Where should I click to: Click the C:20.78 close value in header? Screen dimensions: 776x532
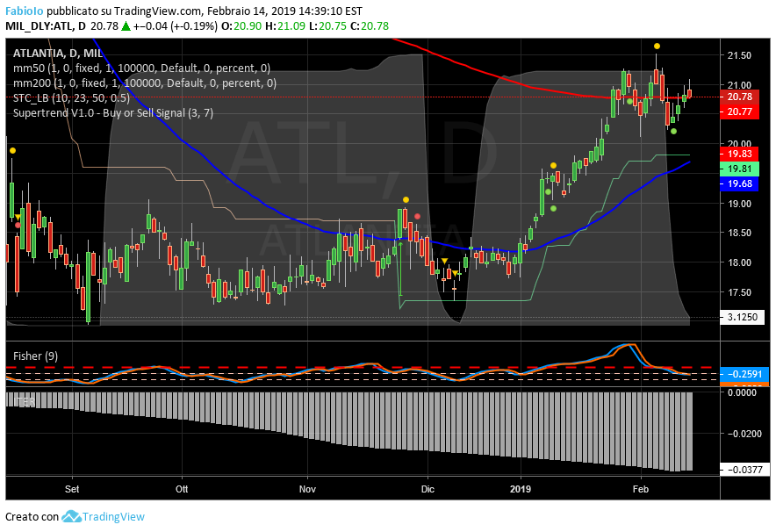(370, 26)
